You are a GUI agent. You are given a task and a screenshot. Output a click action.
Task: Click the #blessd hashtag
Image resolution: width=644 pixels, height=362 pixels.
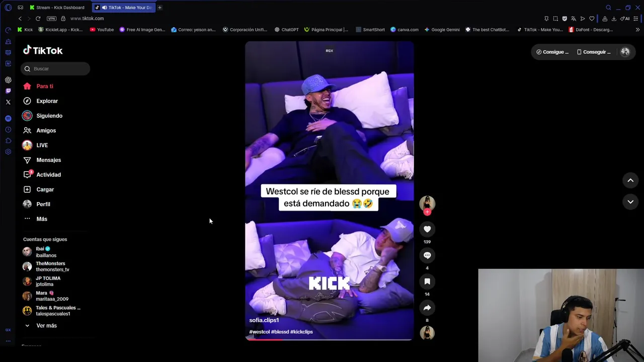280,332
